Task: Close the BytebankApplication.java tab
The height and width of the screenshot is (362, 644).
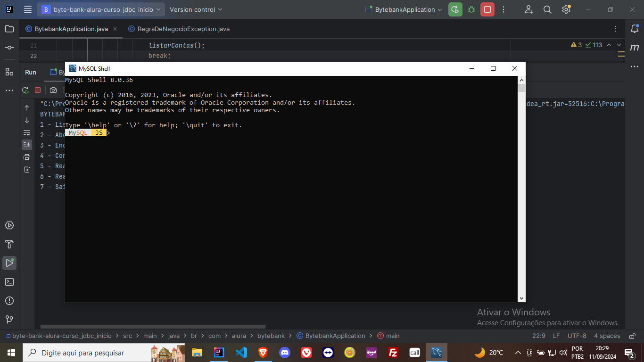Action: pyautogui.click(x=115, y=29)
